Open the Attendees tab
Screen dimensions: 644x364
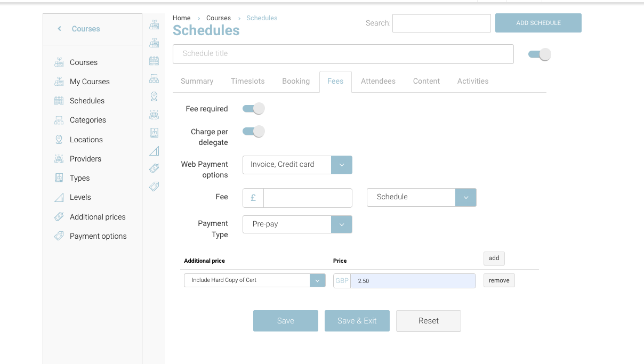378,82
